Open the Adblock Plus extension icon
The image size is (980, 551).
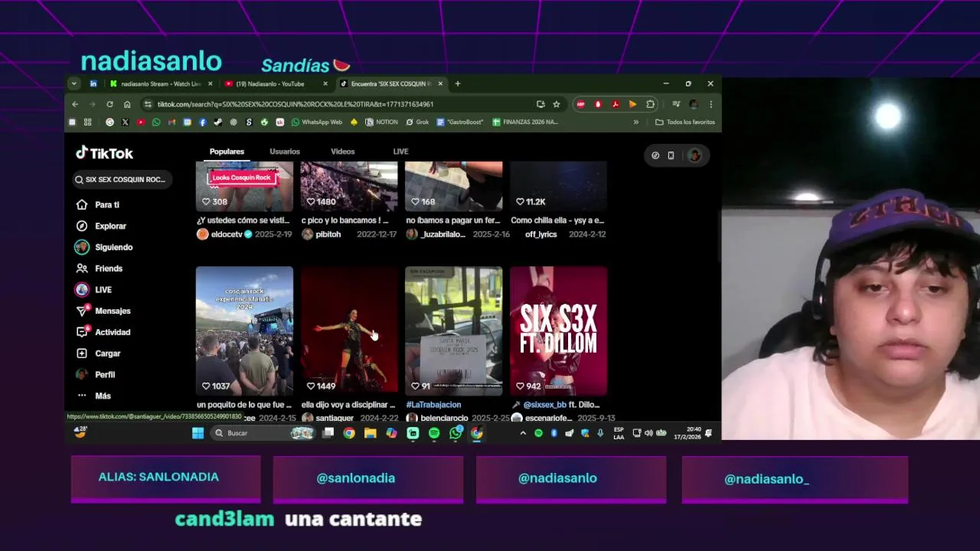[x=580, y=104]
